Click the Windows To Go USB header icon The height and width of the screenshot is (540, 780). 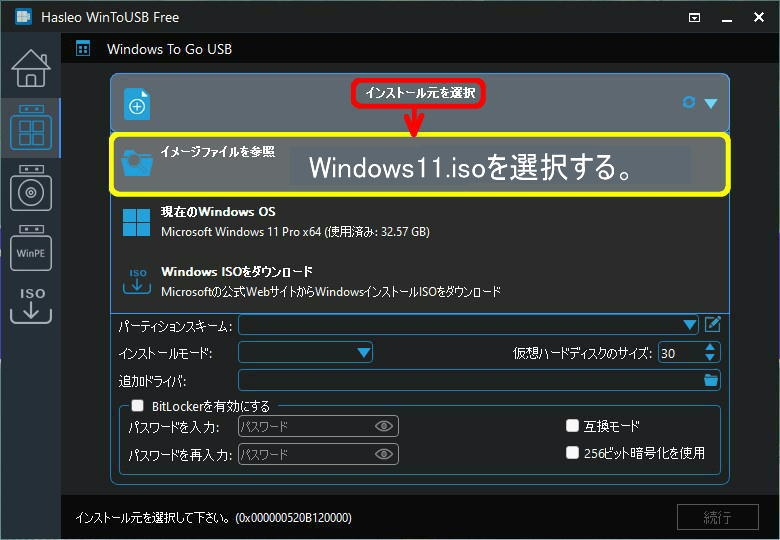[83, 49]
